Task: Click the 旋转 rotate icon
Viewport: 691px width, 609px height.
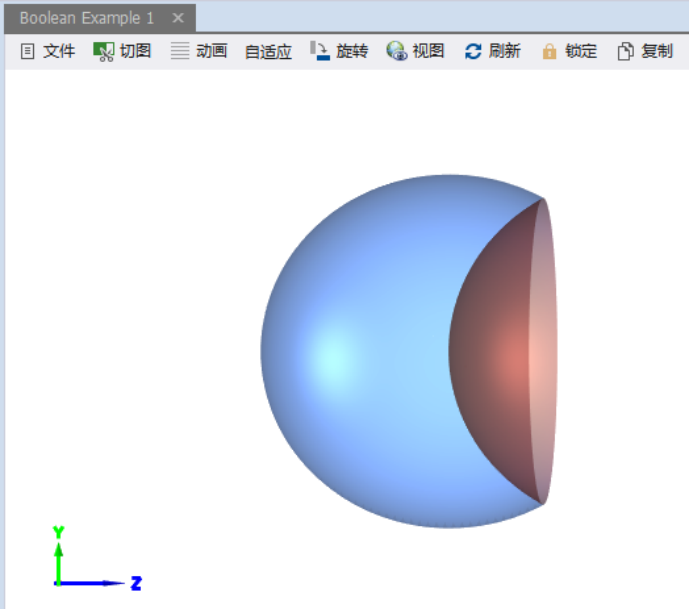Action: point(319,51)
